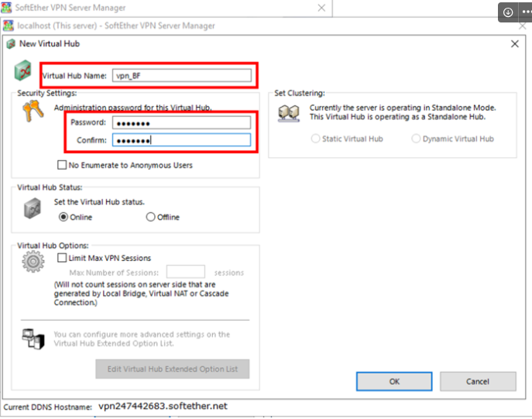The image size is (532, 419).
Task: Click the Virtual Hub icon beside hub name
Action: point(22,74)
